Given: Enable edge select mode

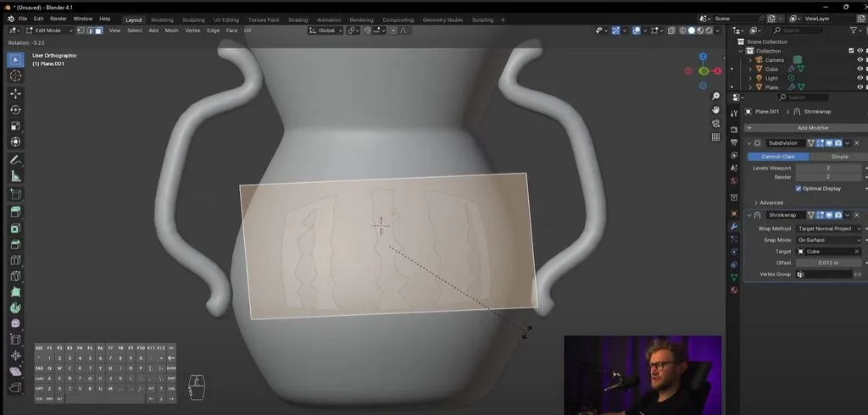Looking at the screenshot, I should pyautogui.click(x=90, y=30).
